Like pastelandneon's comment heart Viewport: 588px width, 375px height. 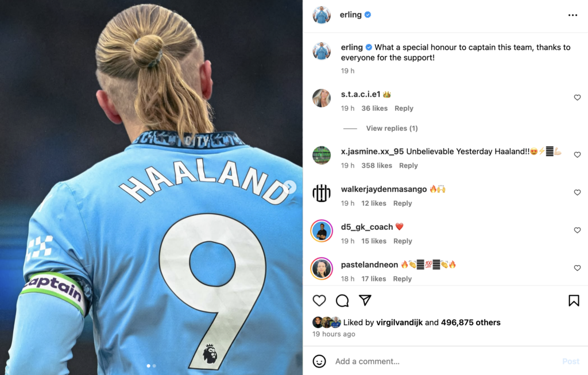577,268
